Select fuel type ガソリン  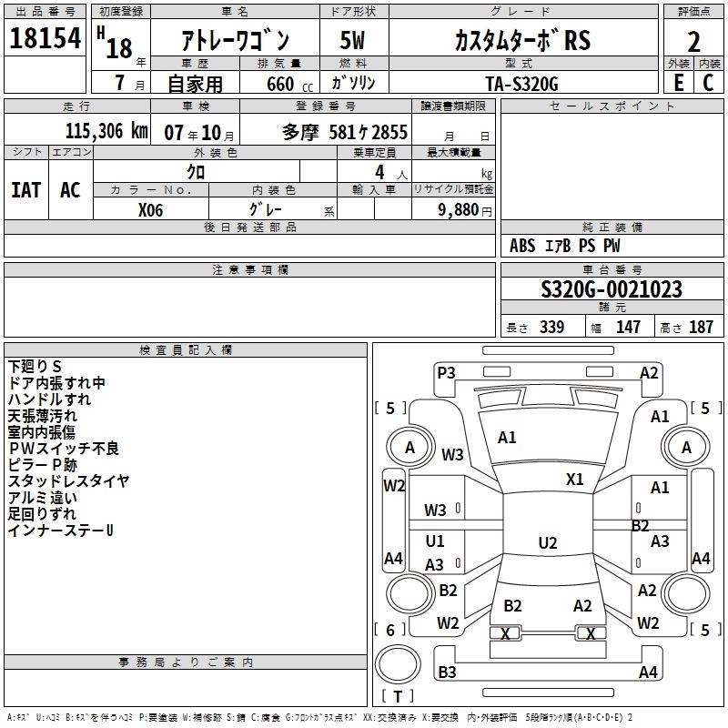(x=353, y=83)
